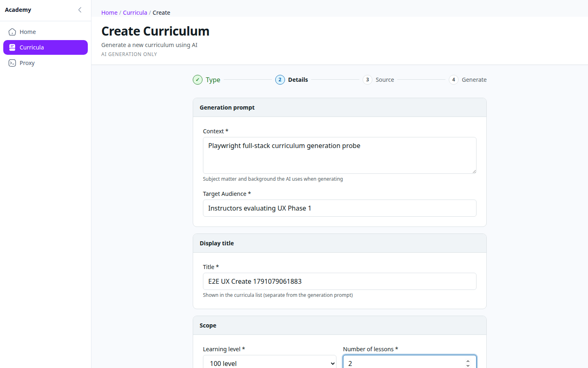588x368 pixels.
Task: Click the Number of lessons label
Action: pyautogui.click(x=370, y=349)
